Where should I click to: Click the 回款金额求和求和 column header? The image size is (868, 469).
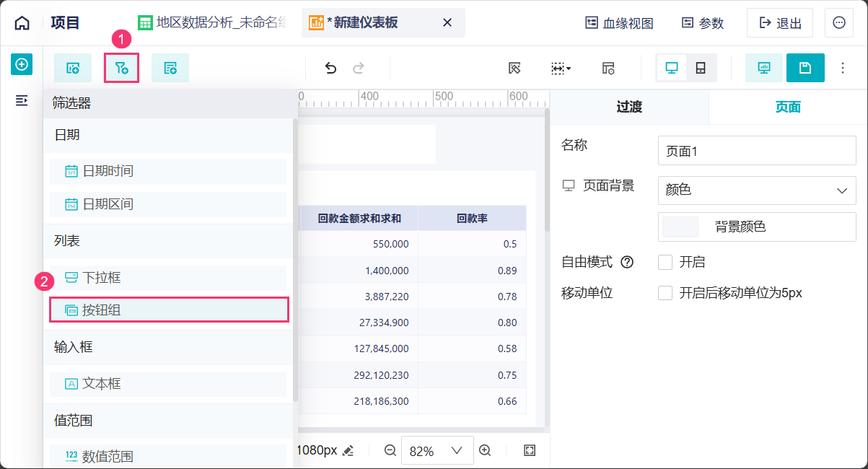[x=358, y=219]
